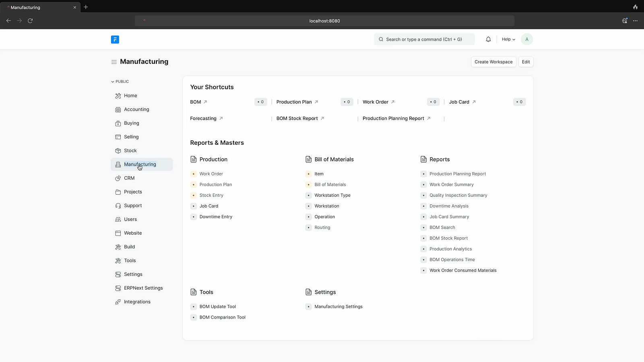Image resolution: width=644 pixels, height=362 pixels.
Task: Toggle sidebar with hamburger icon
Action: tap(114, 62)
